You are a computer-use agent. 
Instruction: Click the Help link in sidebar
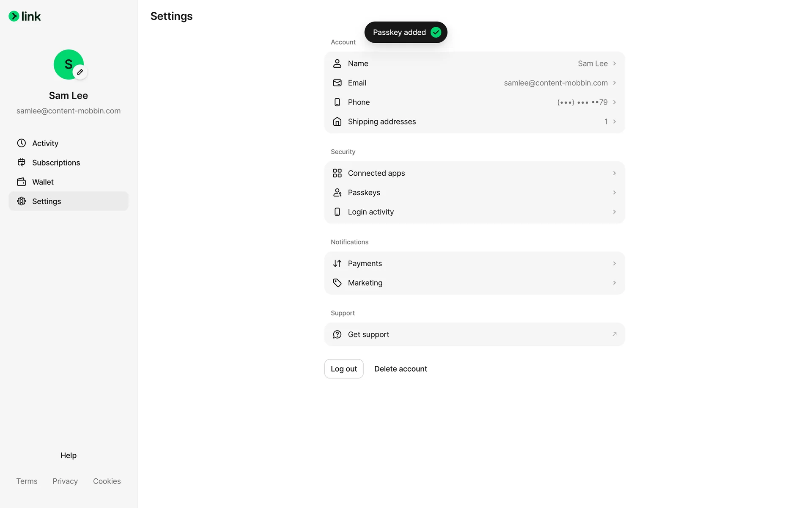[69, 456]
